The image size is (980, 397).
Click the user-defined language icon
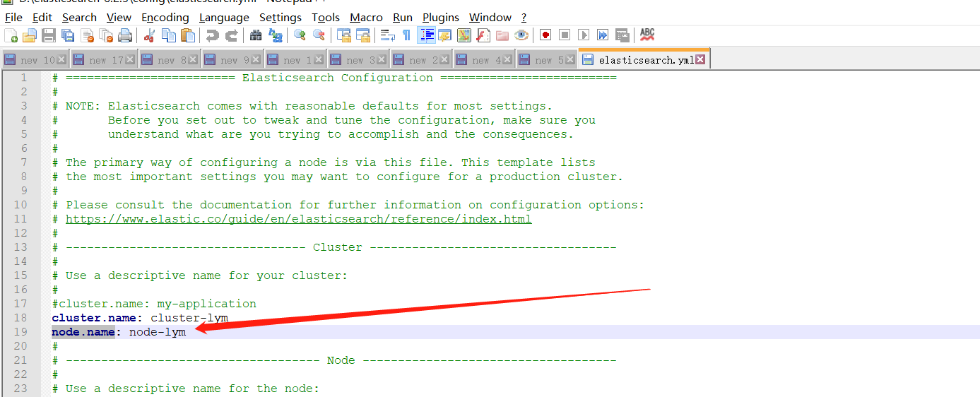tap(445, 35)
